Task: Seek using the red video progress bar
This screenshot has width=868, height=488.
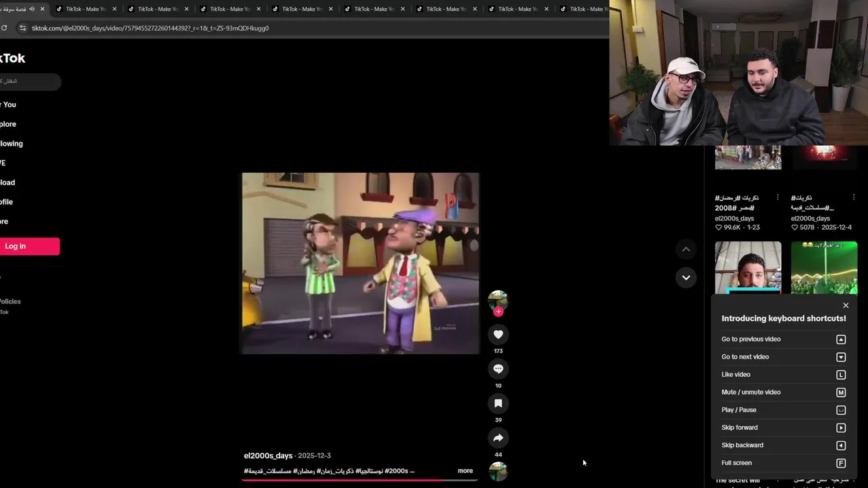Action: pyautogui.click(x=360, y=480)
